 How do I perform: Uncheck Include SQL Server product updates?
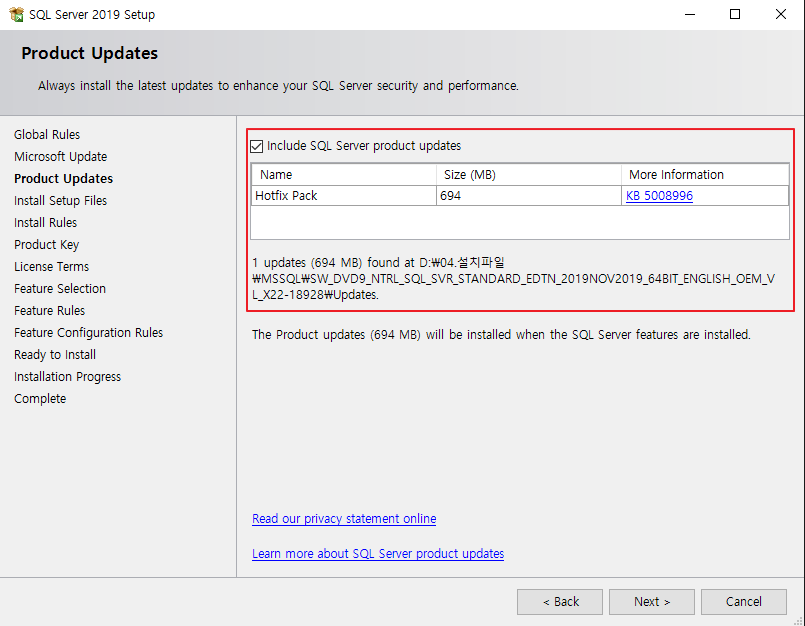click(257, 146)
